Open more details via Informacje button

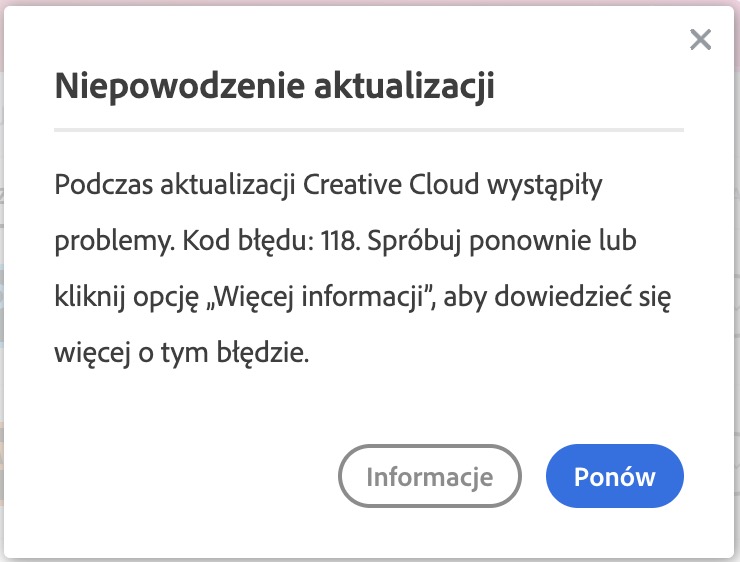point(429,476)
